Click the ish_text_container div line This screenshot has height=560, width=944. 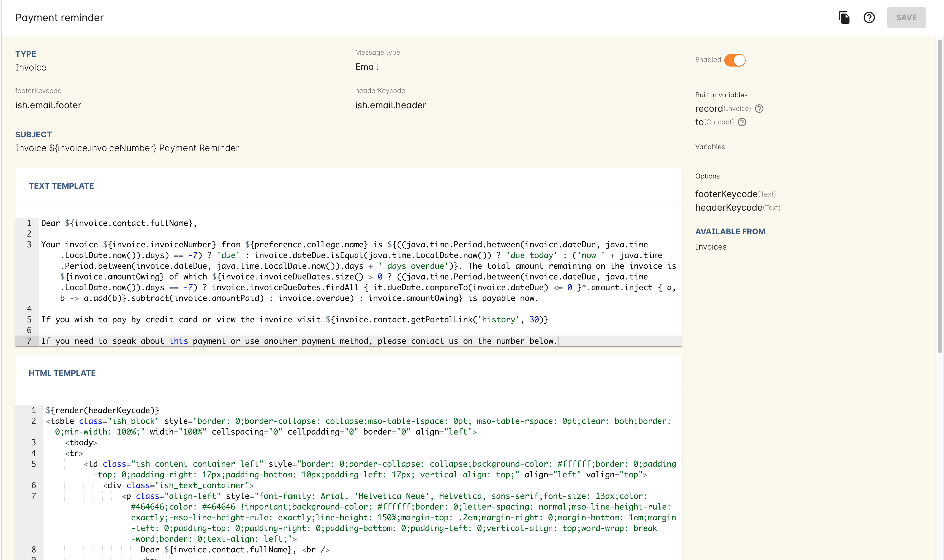178,485
